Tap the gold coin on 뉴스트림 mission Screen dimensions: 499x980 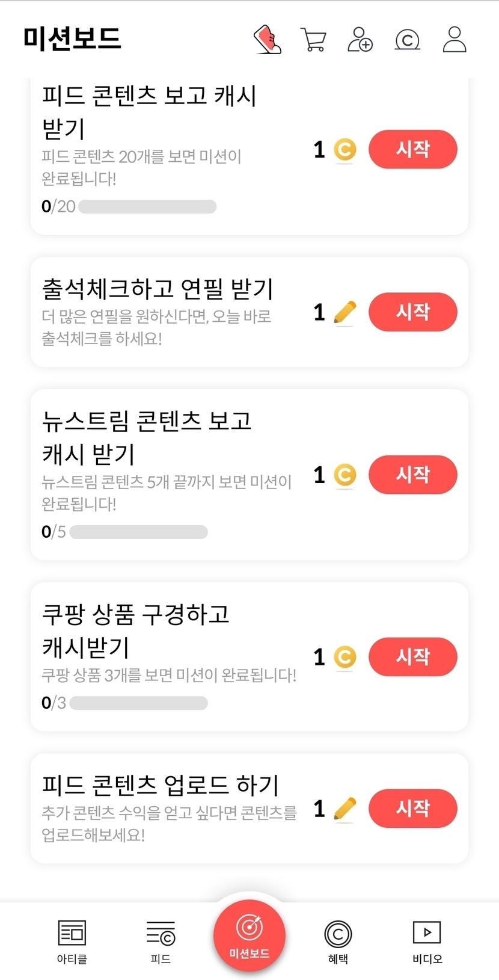click(344, 475)
